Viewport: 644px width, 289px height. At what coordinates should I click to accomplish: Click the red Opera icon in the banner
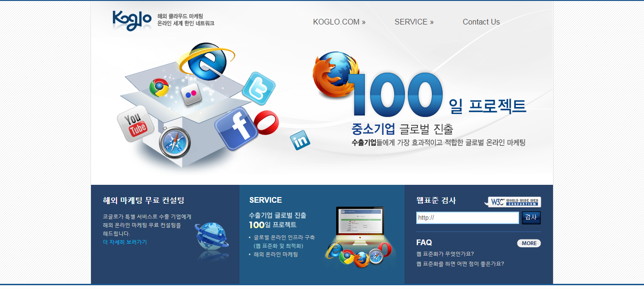(266, 123)
